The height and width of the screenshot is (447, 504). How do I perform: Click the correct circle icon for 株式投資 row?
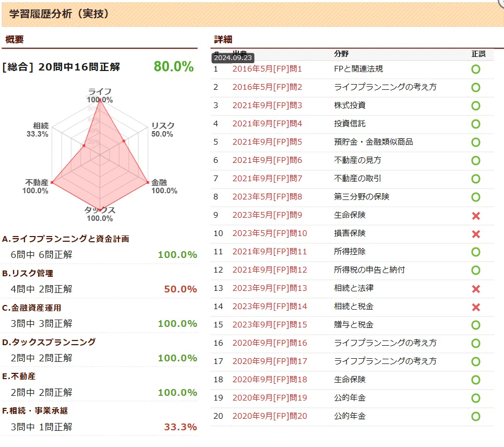[476, 106]
